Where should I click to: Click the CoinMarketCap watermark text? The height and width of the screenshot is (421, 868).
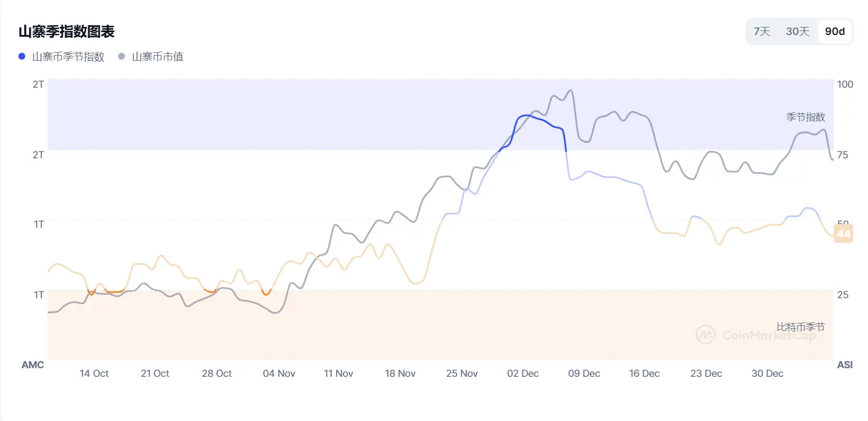pyautogui.click(x=768, y=336)
